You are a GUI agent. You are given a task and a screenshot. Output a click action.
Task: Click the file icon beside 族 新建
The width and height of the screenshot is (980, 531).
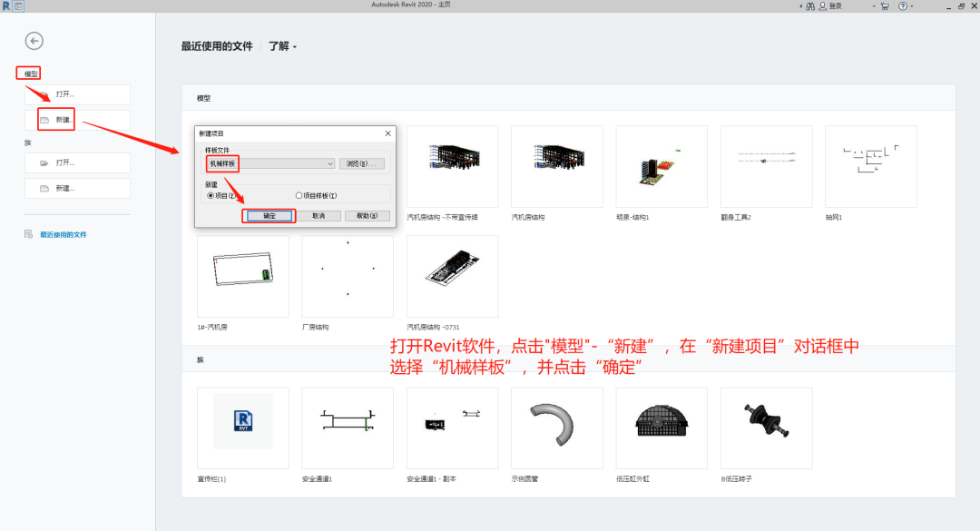(x=44, y=188)
